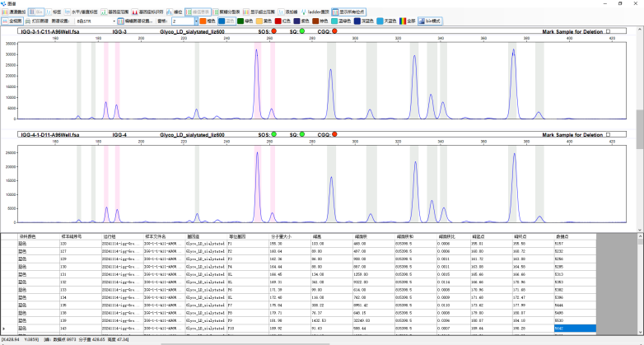
Task: Click the 添加峰 add peak icon
Action: [288, 12]
